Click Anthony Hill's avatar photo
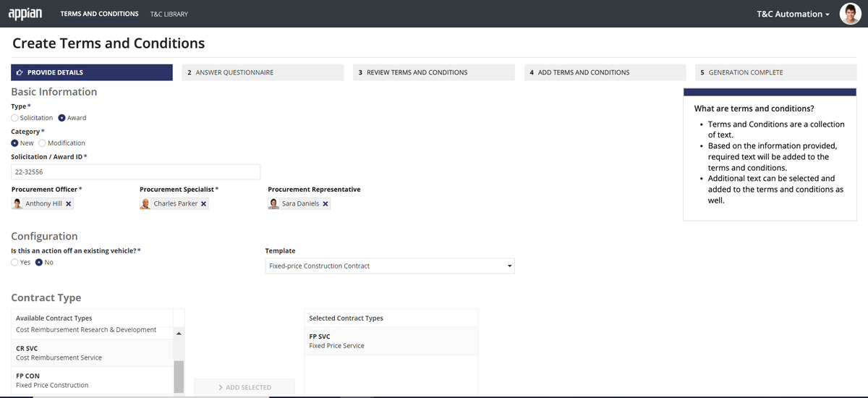 (x=17, y=204)
